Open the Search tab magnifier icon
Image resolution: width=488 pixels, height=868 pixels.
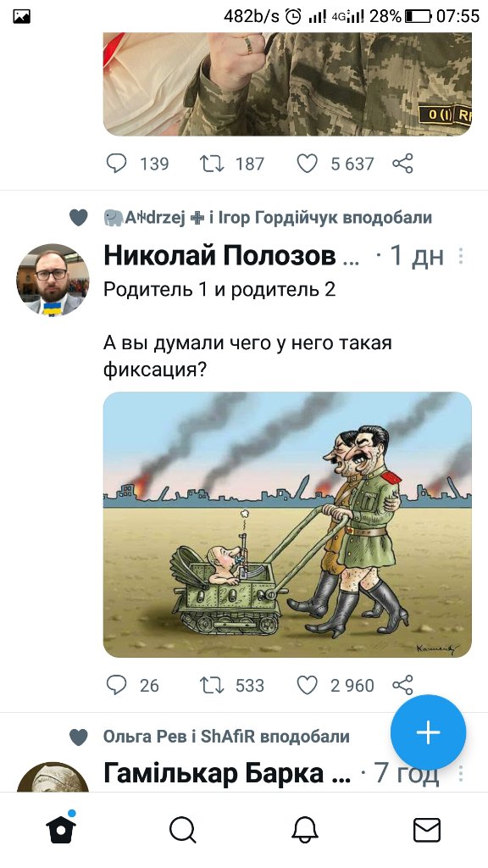[183, 830]
